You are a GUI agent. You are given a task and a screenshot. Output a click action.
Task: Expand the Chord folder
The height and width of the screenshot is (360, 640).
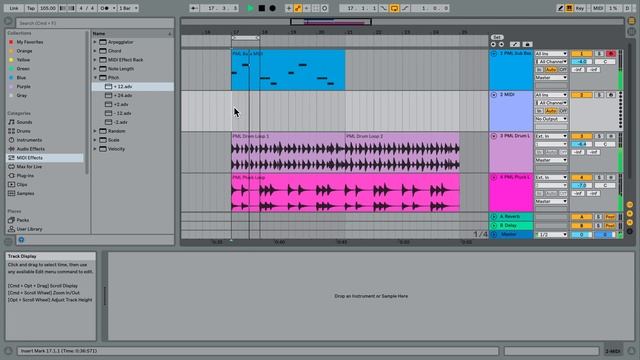click(95, 51)
